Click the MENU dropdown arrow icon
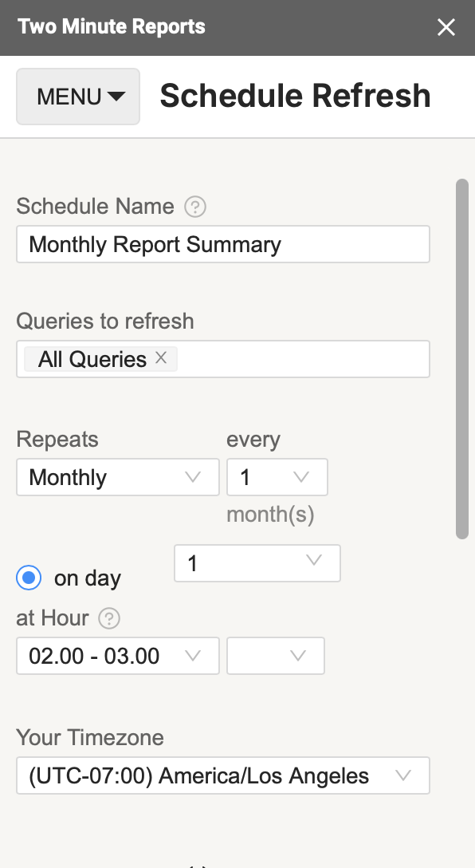The width and height of the screenshot is (475, 868). point(116,97)
